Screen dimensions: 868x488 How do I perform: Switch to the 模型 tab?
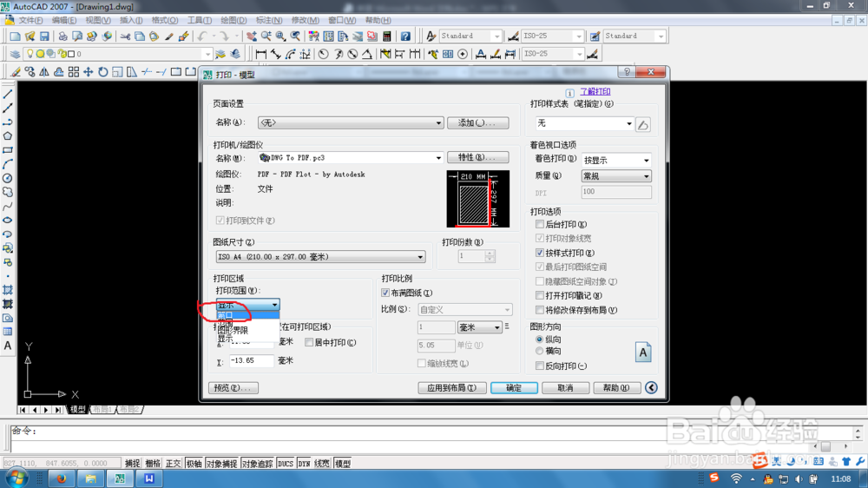77,409
